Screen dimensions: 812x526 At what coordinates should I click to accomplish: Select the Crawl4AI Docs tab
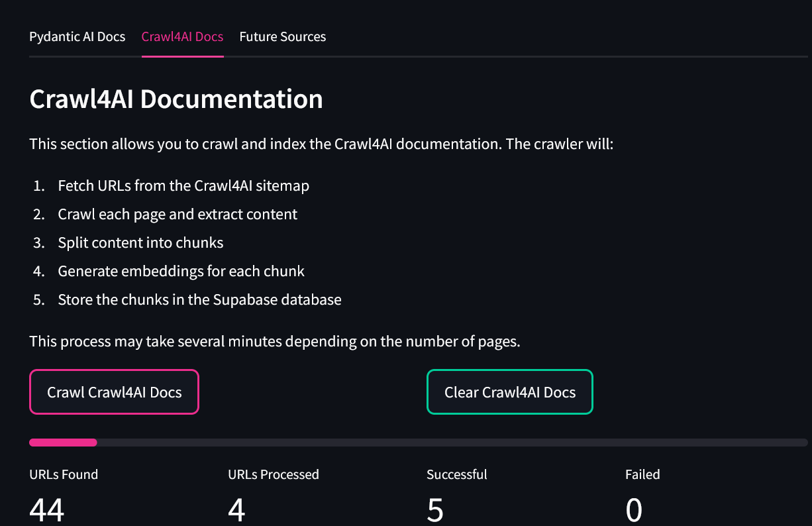click(x=182, y=36)
